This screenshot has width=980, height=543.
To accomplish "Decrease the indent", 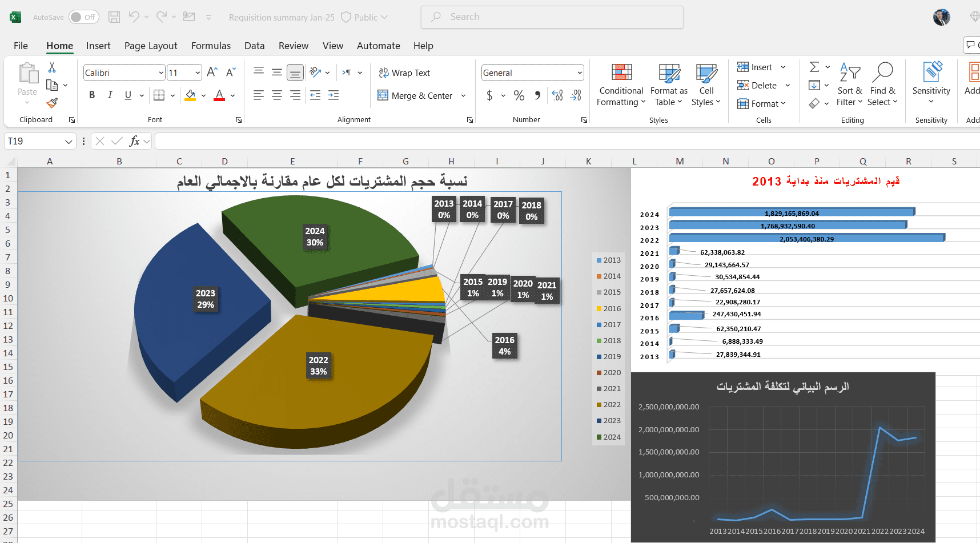I will (315, 95).
